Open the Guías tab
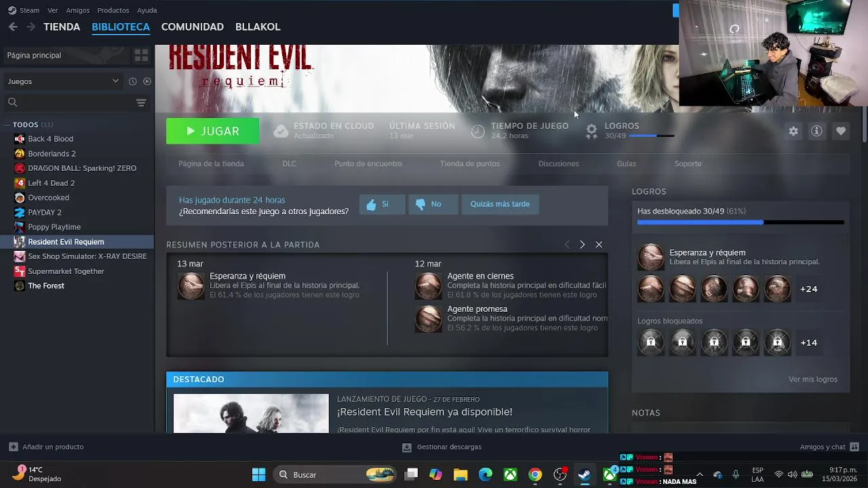 (627, 164)
